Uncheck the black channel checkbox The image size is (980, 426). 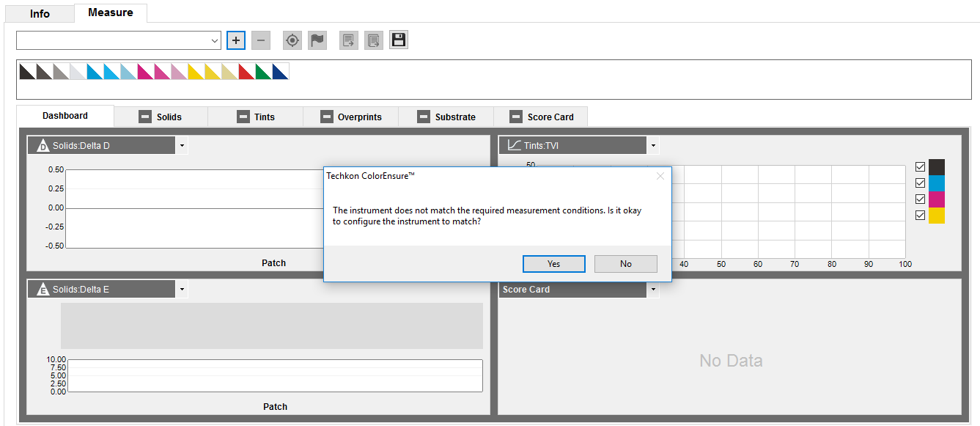point(921,167)
